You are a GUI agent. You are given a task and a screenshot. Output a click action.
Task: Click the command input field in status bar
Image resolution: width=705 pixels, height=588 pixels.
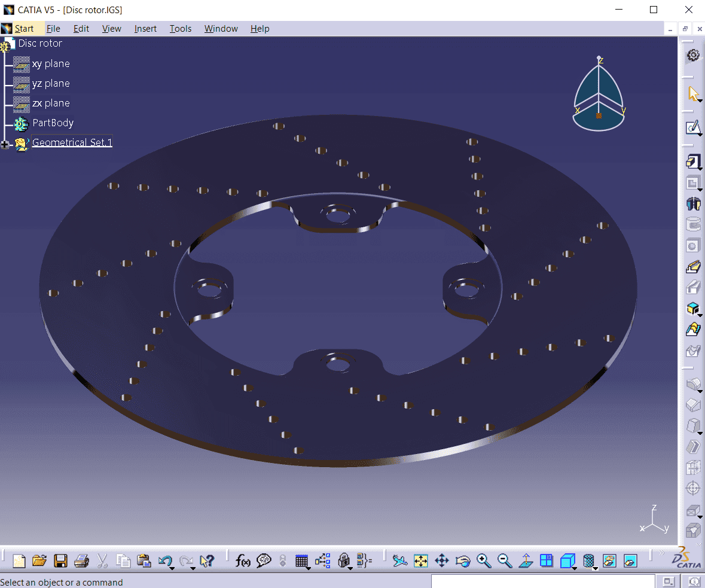click(x=543, y=581)
